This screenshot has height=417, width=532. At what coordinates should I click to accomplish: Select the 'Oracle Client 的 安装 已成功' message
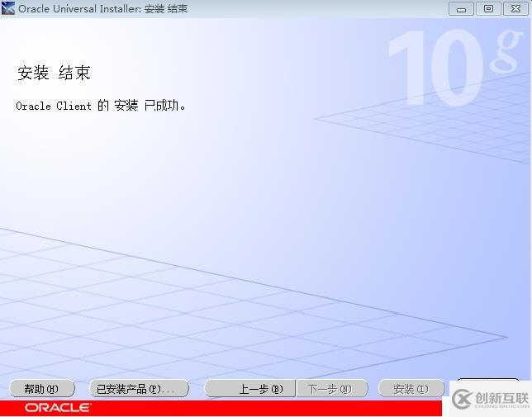[x=101, y=106]
